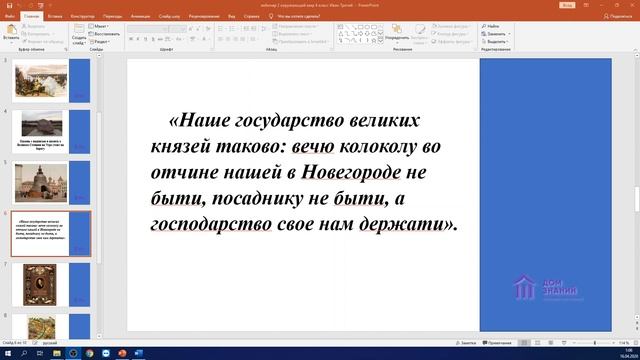Click the bullets list icon
The height and width of the screenshot is (360, 640).
[221, 29]
